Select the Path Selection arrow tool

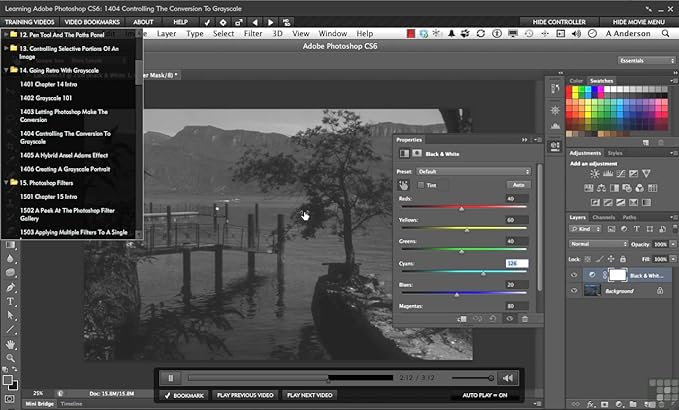(x=10, y=316)
